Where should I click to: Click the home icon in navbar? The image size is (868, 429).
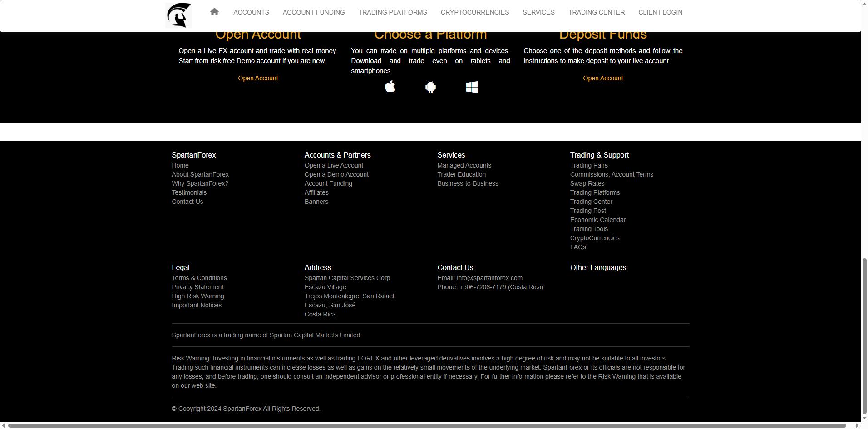coord(214,12)
